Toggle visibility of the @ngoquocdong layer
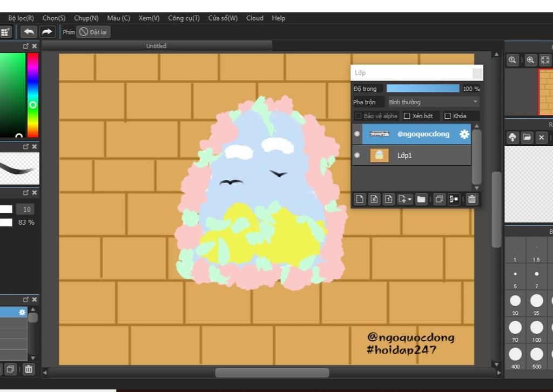The image size is (553, 392). pyautogui.click(x=357, y=134)
